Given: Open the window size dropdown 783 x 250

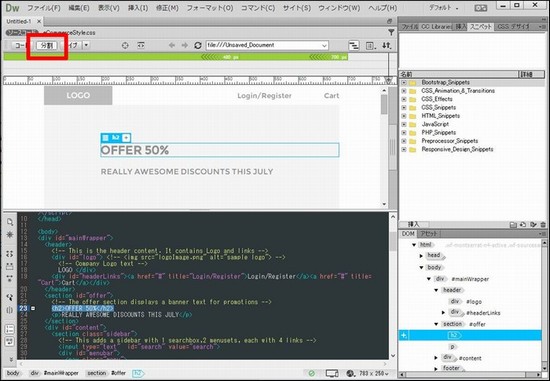Looking at the screenshot, I should 373,373.
